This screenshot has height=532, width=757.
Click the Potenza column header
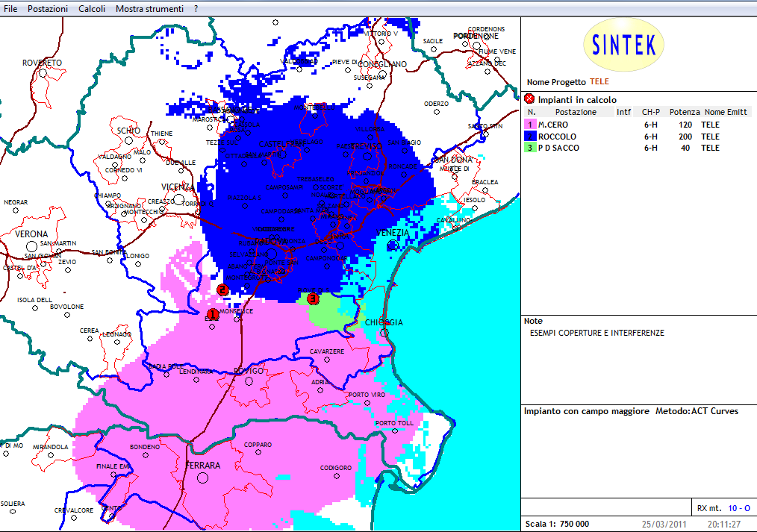point(685,112)
